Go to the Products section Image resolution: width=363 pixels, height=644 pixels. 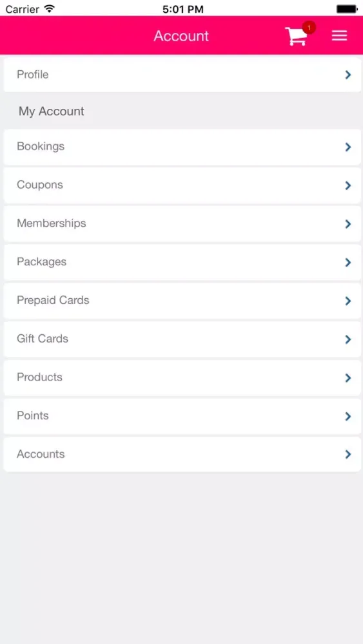click(182, 378)
